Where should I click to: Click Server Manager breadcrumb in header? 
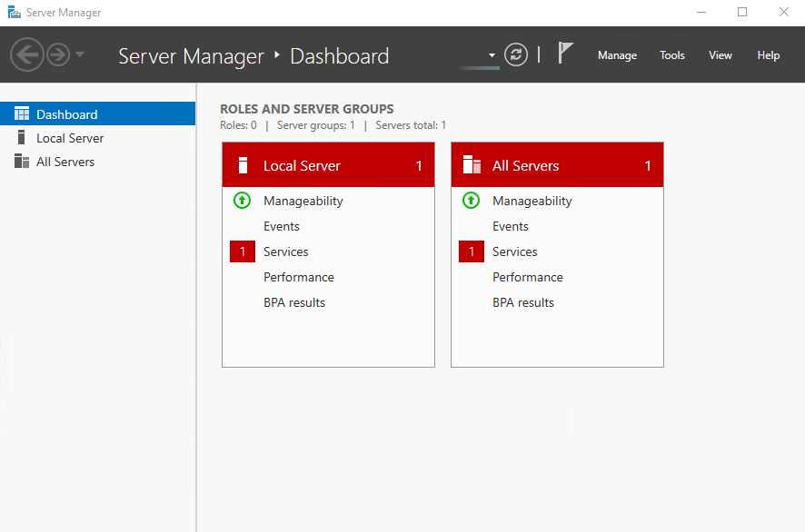[x=191, y=56]
